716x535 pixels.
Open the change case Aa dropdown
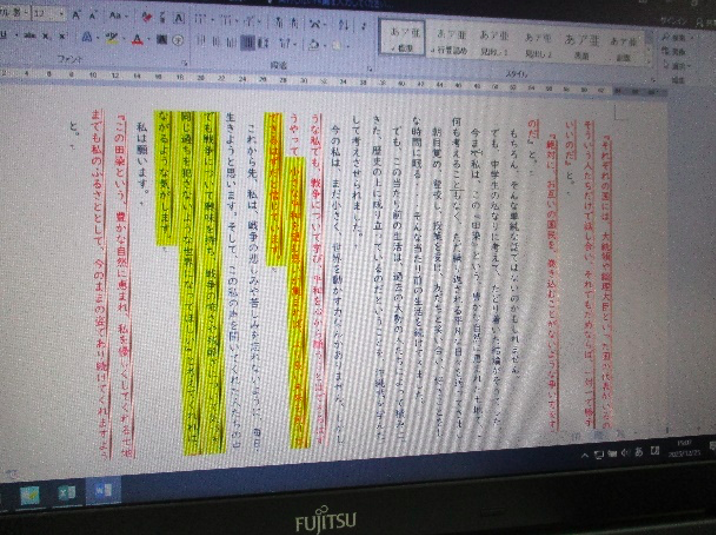coord(118,17)
